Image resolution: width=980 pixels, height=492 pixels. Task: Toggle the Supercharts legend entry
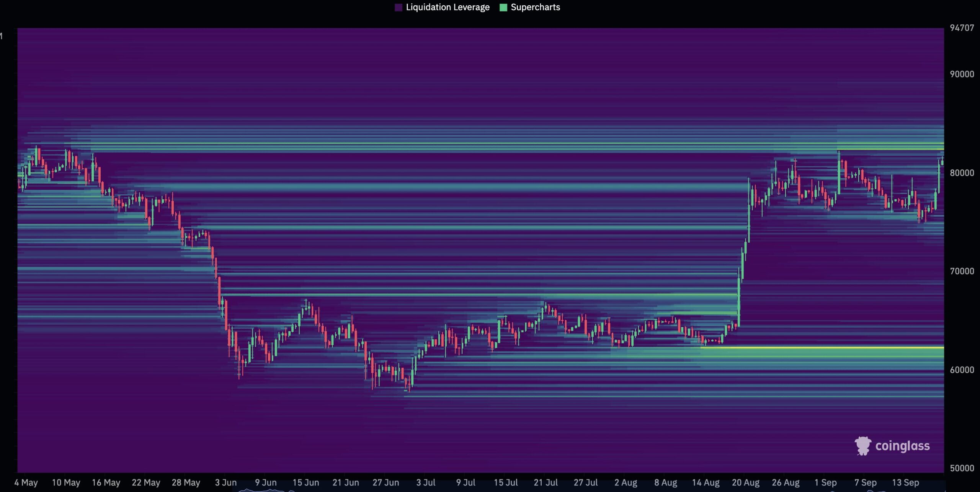(530, 7)
